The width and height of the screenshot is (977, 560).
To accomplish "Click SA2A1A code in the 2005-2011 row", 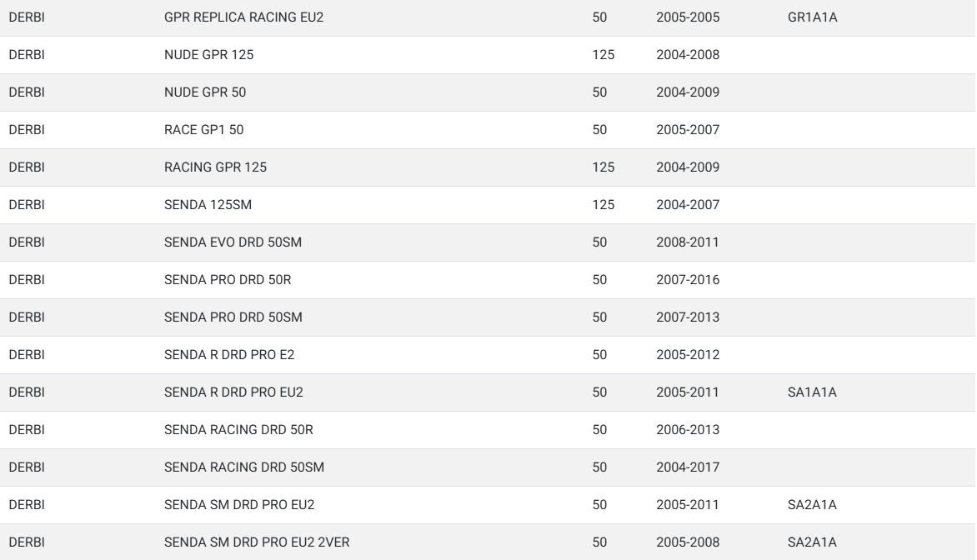I will coord(812,504).
